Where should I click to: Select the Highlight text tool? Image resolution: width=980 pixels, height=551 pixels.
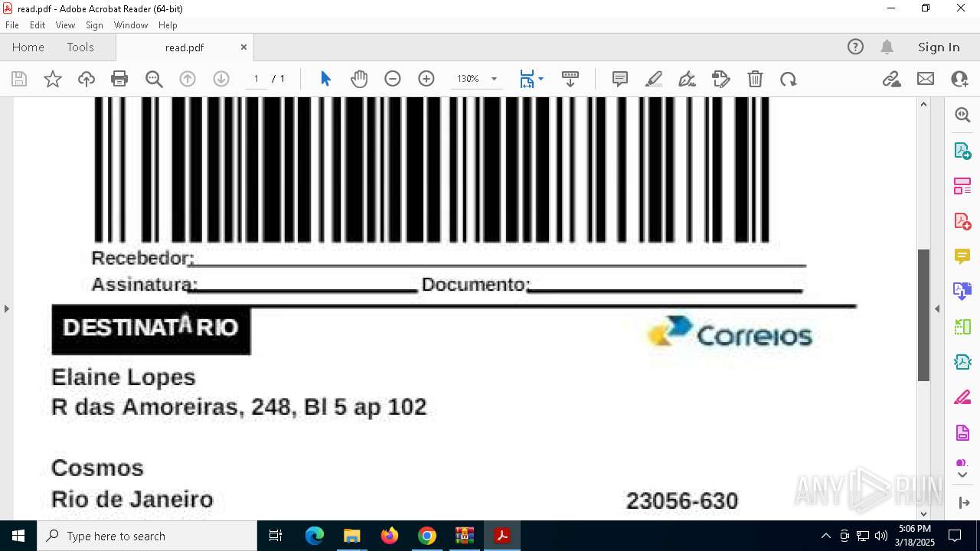pos(654,79)
